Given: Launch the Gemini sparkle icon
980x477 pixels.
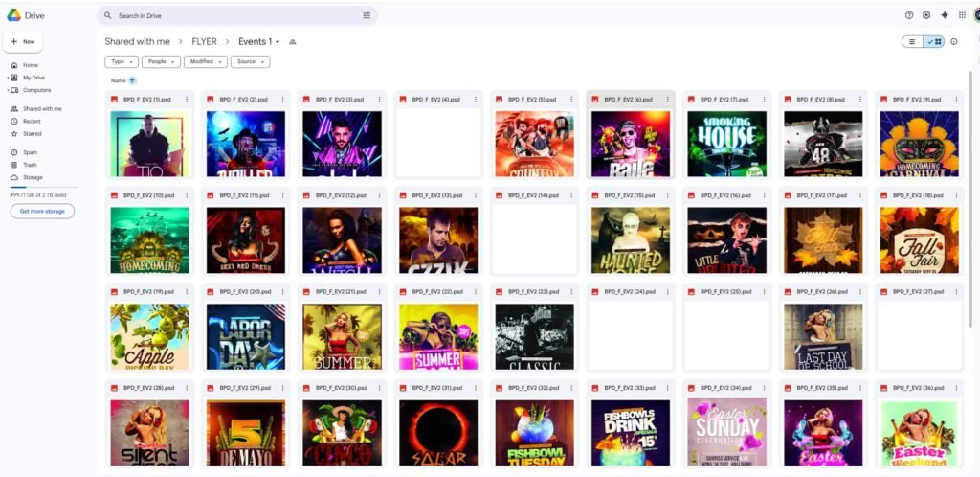Looking at the screenshot, I should (945, 15).
